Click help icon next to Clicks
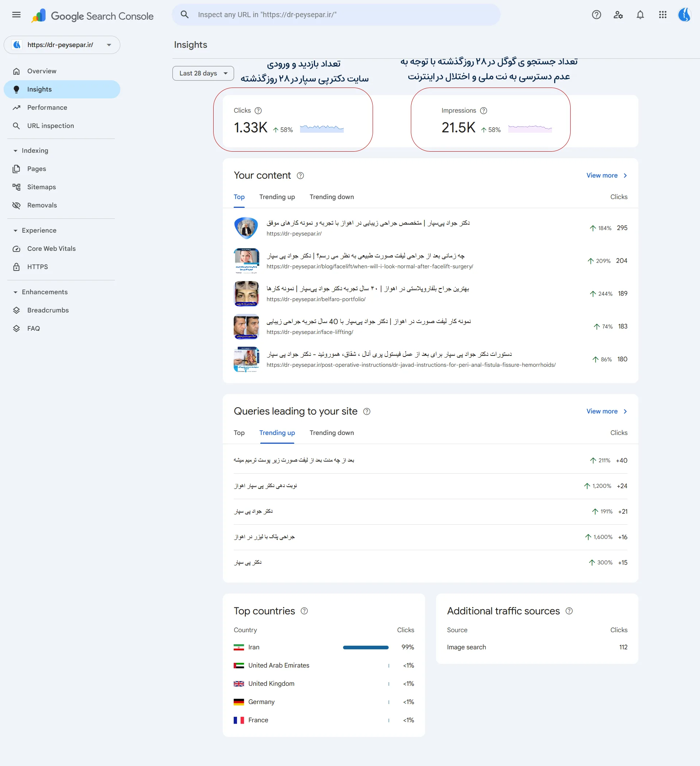700x766 pixels. pyautogui.click(x=258, y=110)
